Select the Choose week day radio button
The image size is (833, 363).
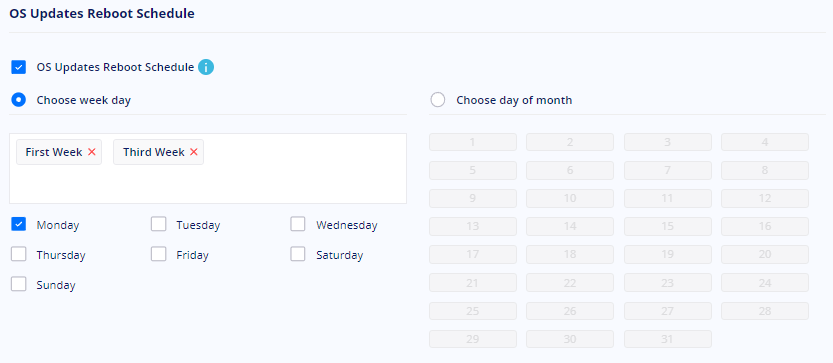[19, 100]
